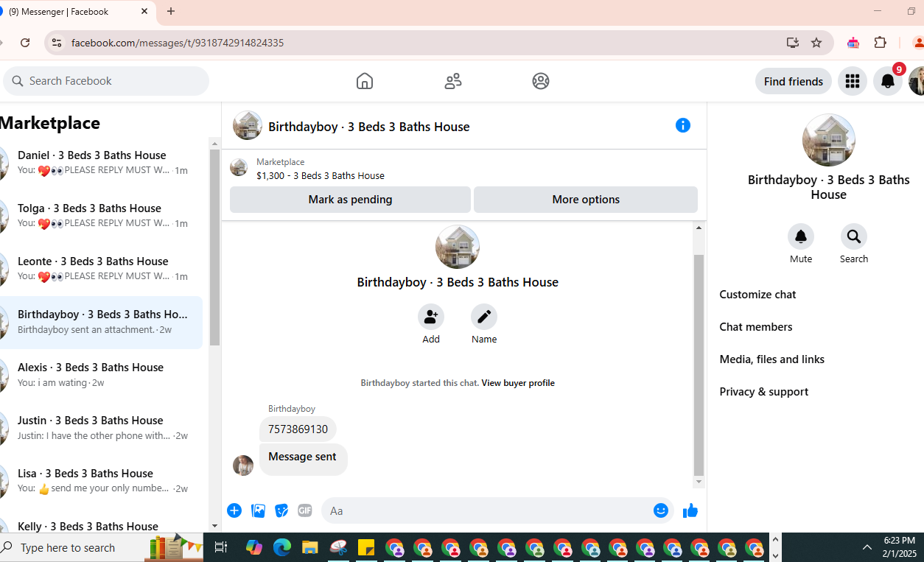The height and width of the screenshot is (562, 924).
Task: Click Mark as pending button
Action: pyautogui.click(x=350, y=200)
